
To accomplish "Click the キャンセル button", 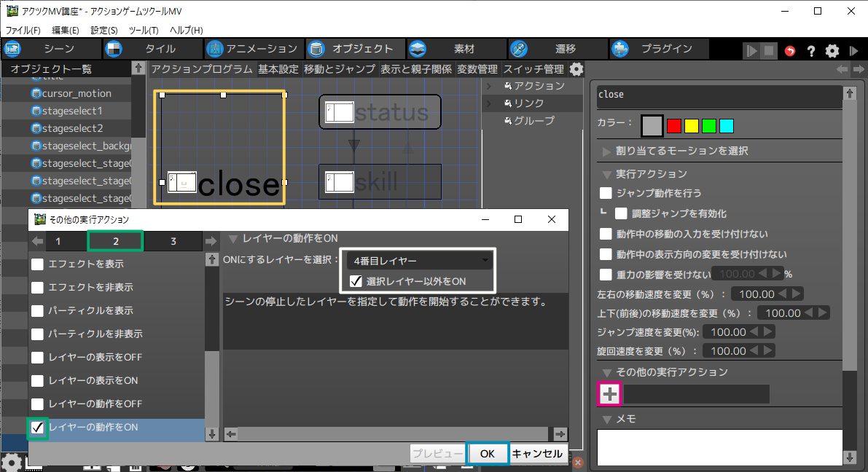I will 537,453.
